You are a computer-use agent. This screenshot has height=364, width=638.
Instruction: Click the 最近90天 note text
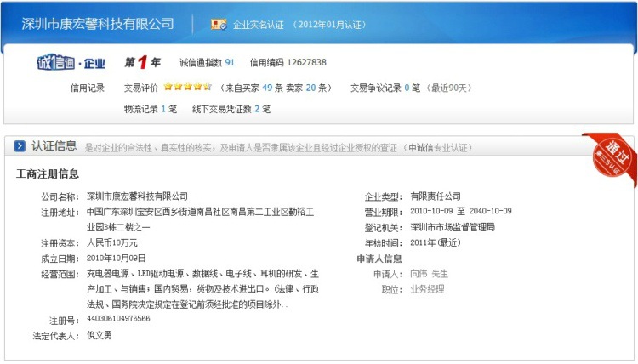[449, 88]
